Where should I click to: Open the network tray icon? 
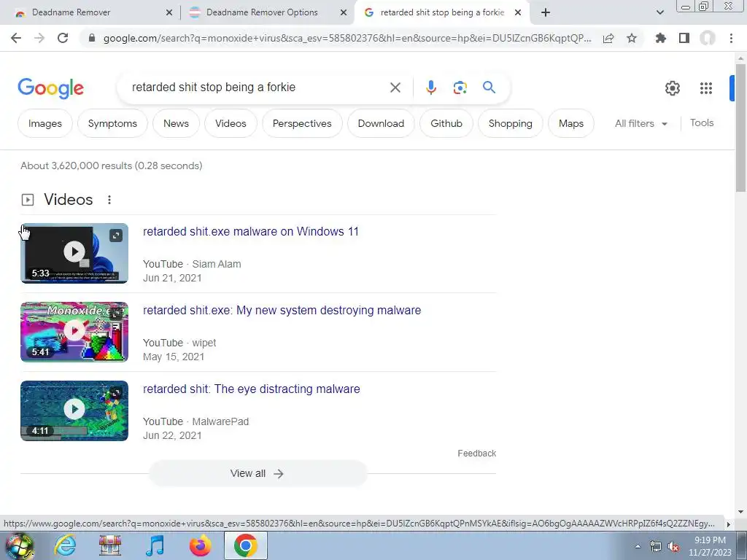coord(656,547)
